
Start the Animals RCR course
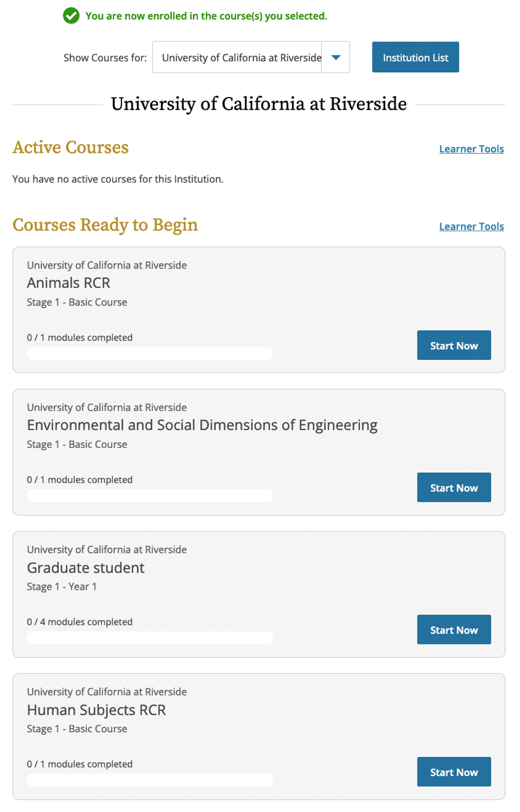[x=454, y=345]
